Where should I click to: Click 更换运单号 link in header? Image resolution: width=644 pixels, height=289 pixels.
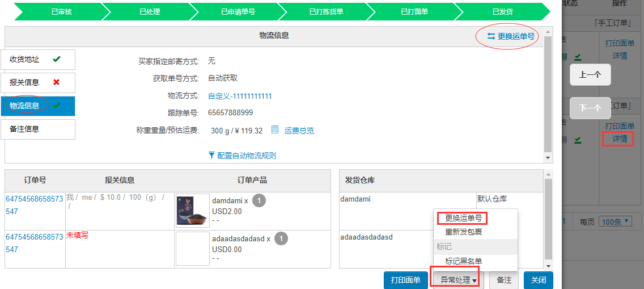click(516, 36)
